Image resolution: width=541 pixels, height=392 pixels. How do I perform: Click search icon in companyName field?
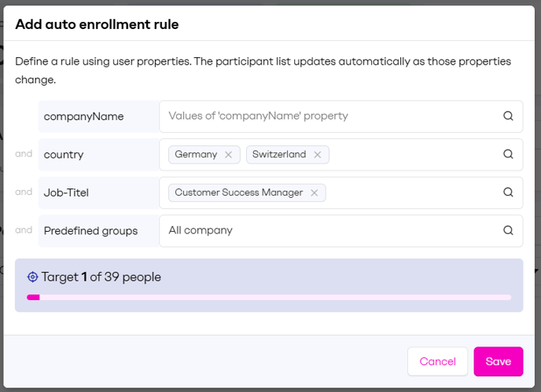[508, 116]
